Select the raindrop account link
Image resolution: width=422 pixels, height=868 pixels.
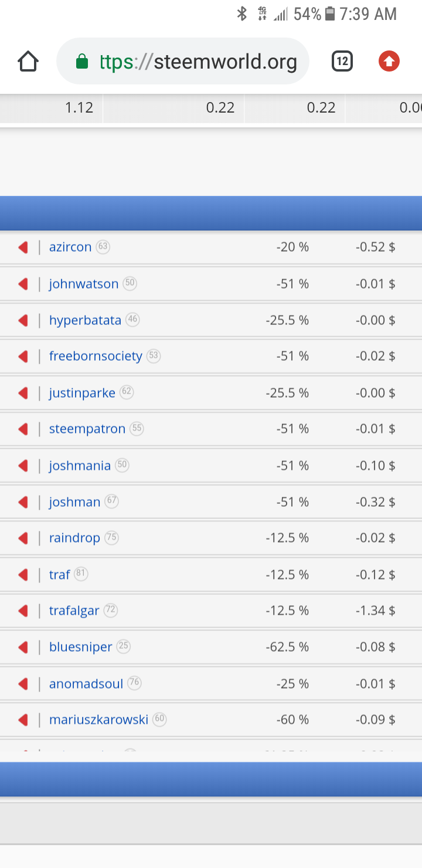pos(74,538)
